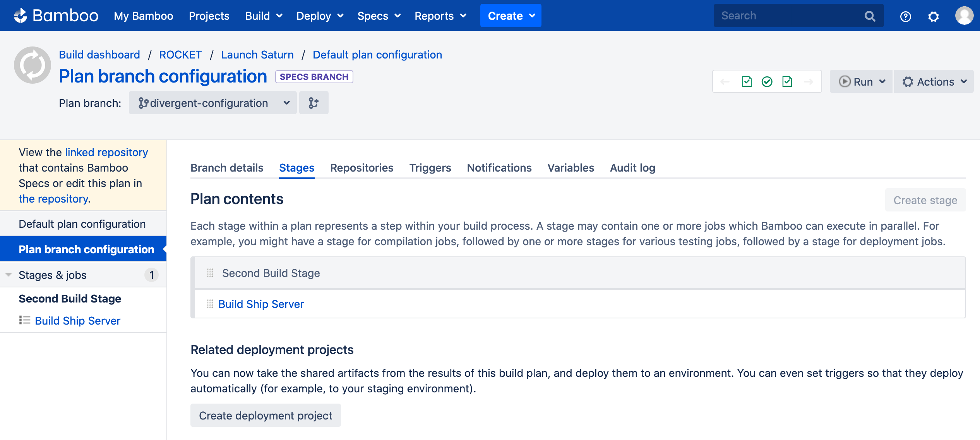Open the user profile avatar
This screenshot has width=980, height=440.
(964, 16)
